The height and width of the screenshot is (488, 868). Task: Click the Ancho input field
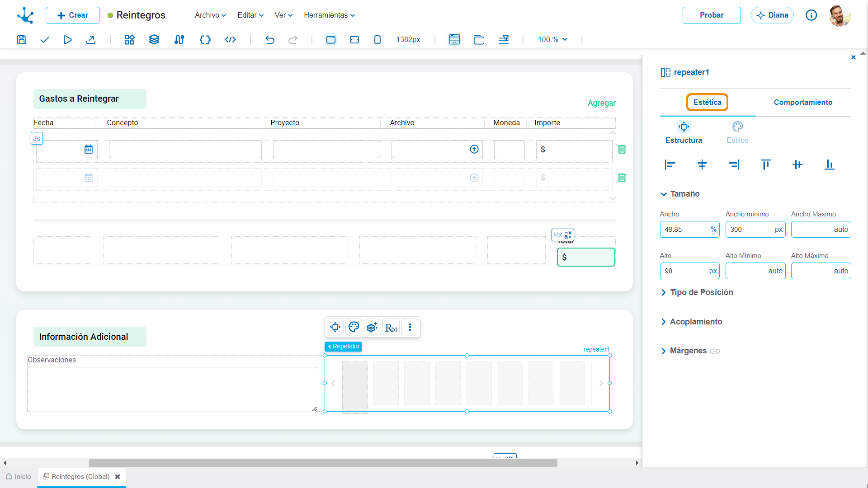coord(684,230)
